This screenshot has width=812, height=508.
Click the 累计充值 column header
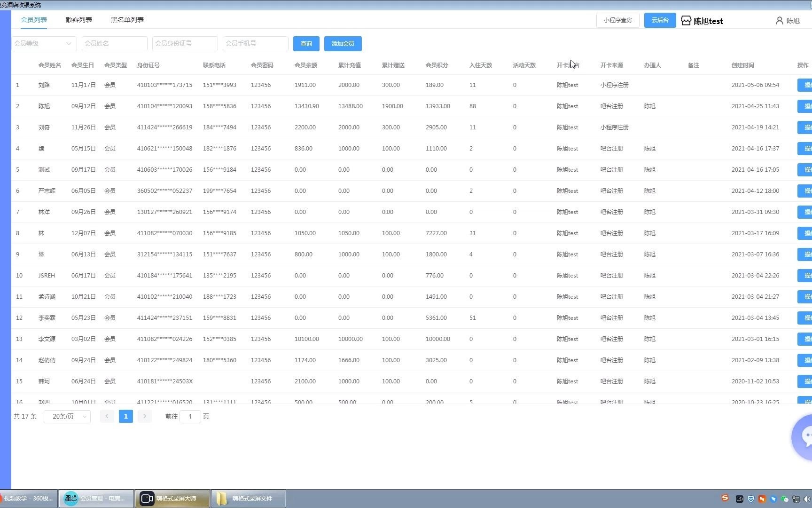350,65
